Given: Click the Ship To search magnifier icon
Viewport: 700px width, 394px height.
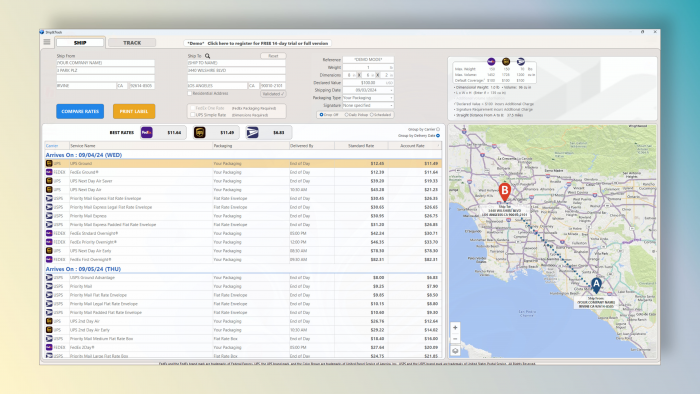Looking at the screenshot, I should (208, 56).
